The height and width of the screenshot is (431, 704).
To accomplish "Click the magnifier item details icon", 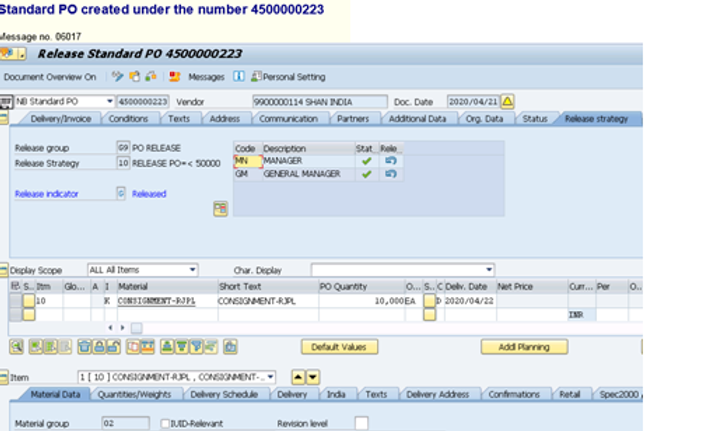I will coord(16,347).
